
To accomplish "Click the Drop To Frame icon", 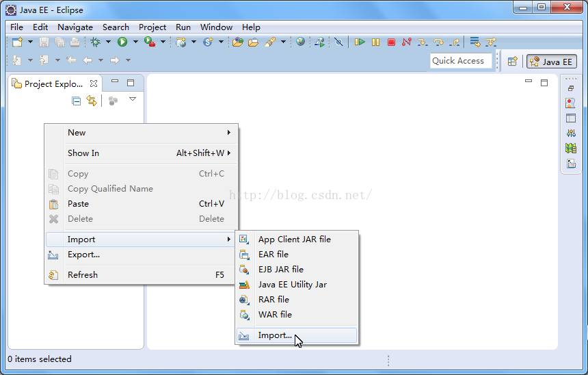I will click(x=475, y=42).
